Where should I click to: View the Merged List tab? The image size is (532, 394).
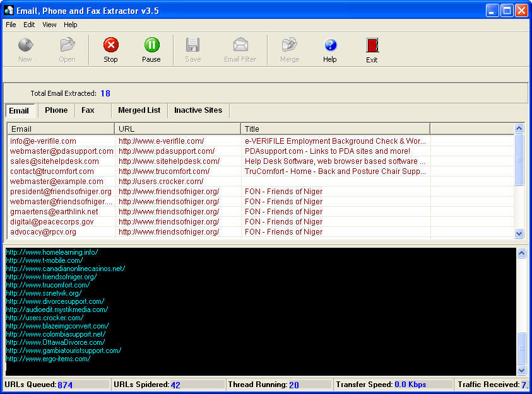click(x=139, y=110)
